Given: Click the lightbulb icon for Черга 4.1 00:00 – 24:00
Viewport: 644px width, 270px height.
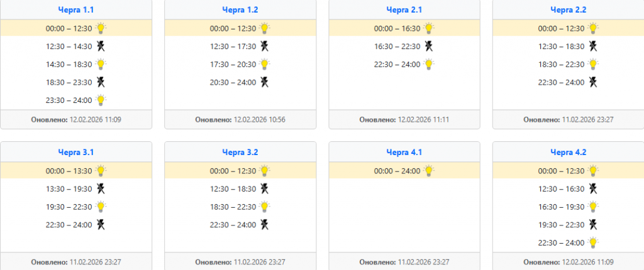Looking at the screenshot, I should (x=428, y=171).
